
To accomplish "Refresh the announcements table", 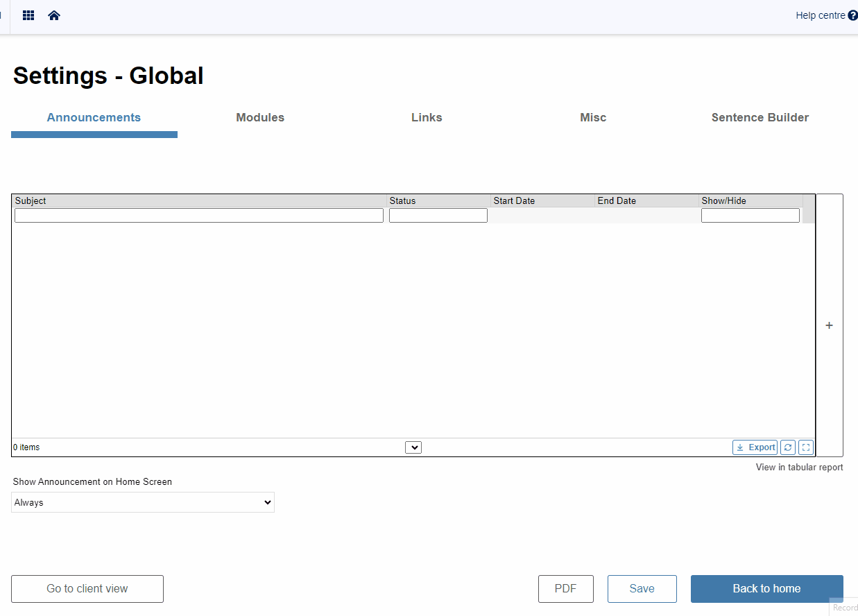I will click(787, 447).
